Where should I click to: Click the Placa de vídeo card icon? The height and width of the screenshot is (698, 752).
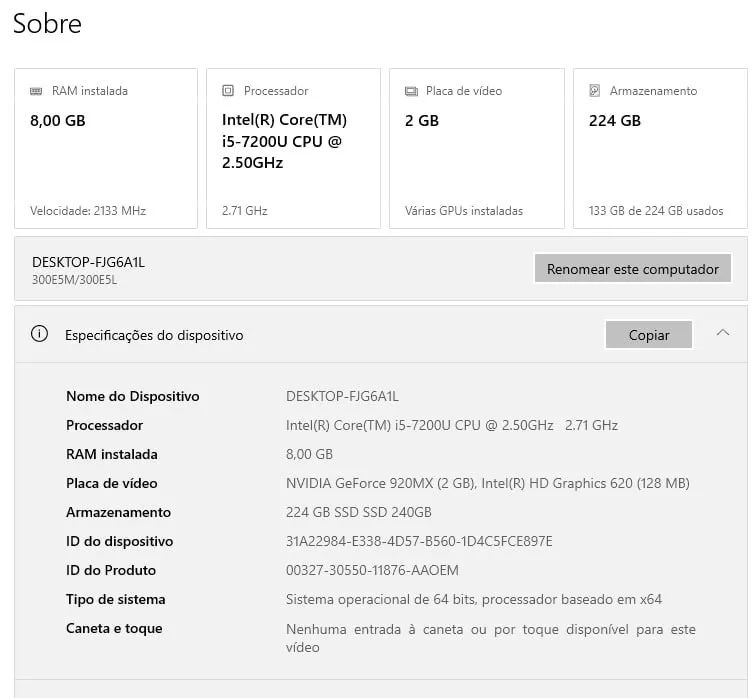click(x=411, y=91)
